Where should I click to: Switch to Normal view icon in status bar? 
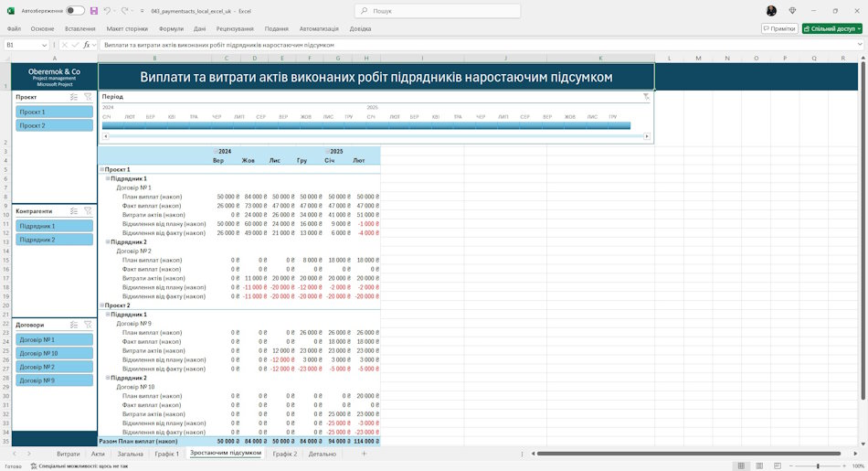point(741,466)
